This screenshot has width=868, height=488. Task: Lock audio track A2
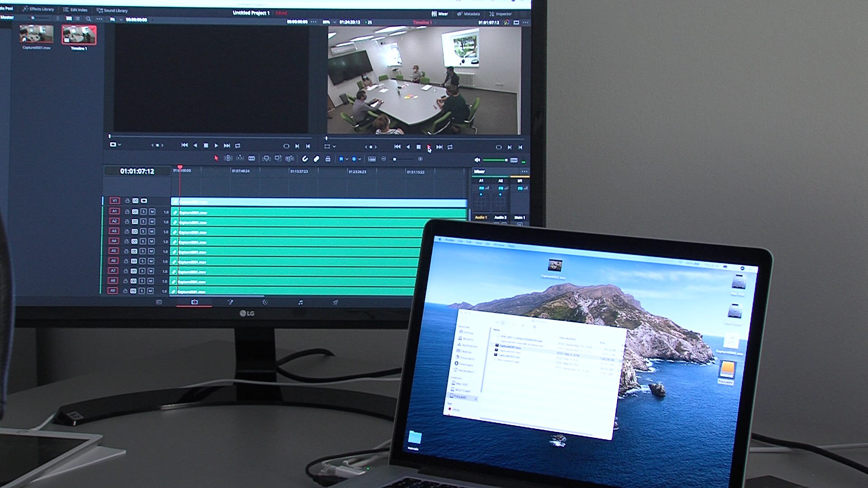[x=127, y=221]
